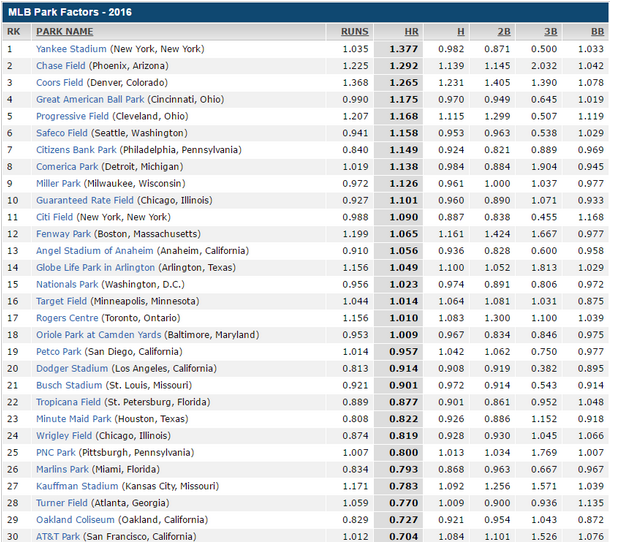This screenshot has height=545, width=640.
Task: Open Nationals Park link
Action: pos(67,285)
